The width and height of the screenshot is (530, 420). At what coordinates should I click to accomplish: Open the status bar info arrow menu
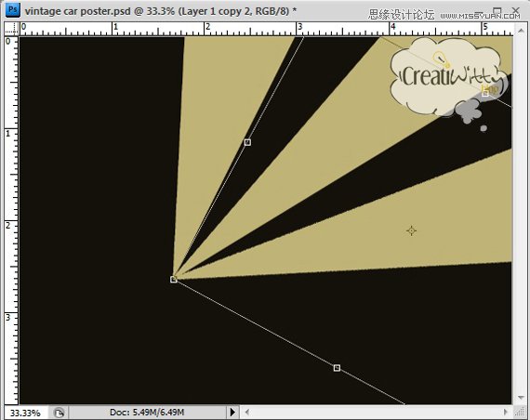tap(232, 413)
